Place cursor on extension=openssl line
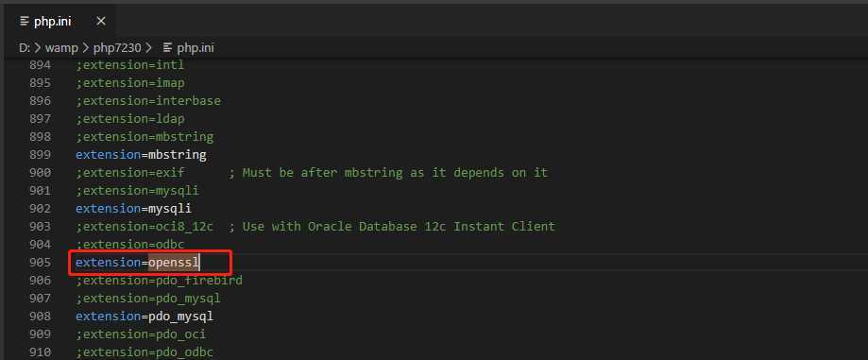Viewport: 868px width, 360px height. [137, 262]
